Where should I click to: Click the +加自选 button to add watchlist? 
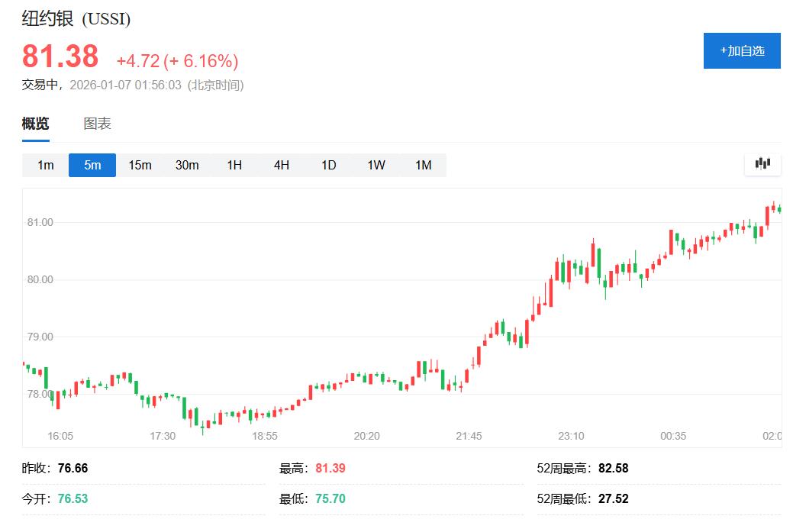[741, 51]
